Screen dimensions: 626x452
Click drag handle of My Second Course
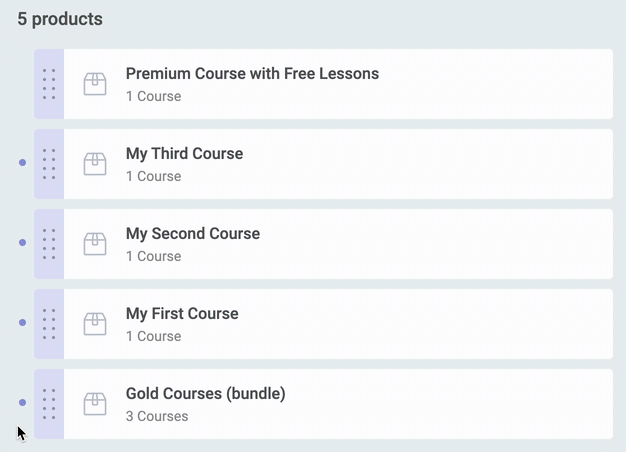tap(49, 244)
